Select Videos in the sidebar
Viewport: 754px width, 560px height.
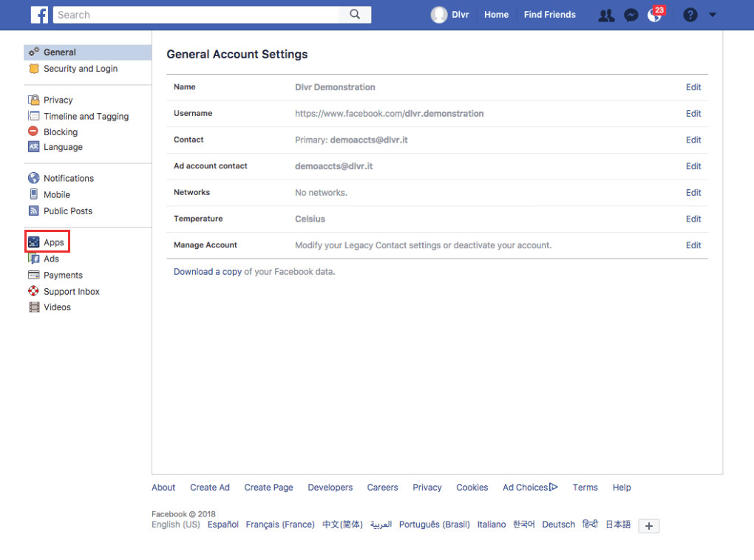pos(57,307)
